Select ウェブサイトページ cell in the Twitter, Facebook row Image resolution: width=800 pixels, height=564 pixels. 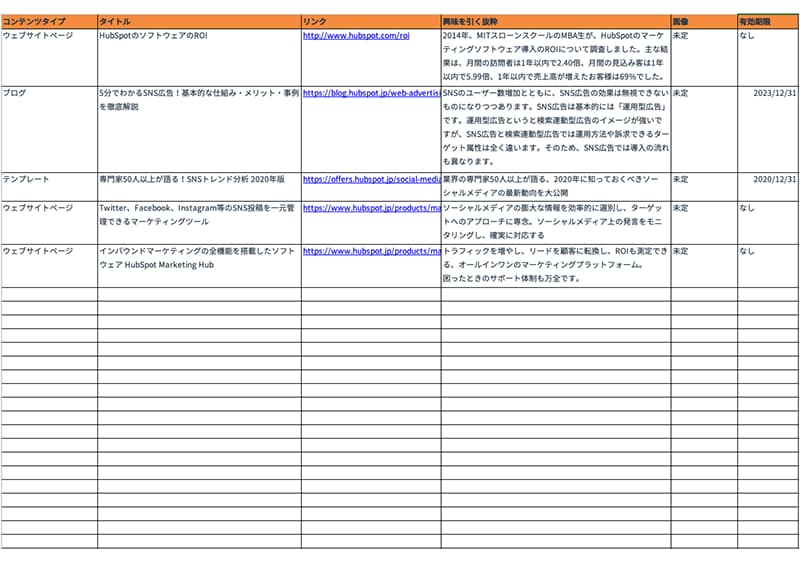49,223
